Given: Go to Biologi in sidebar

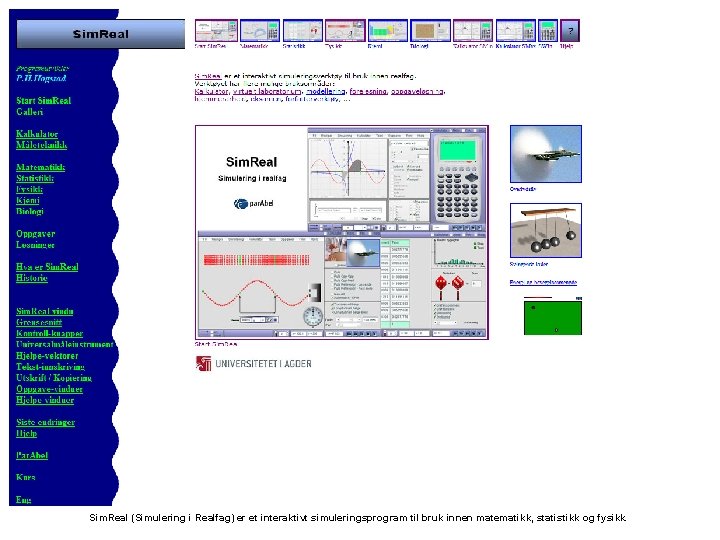Looking at the screenshot, I should [x=29, y=211].
